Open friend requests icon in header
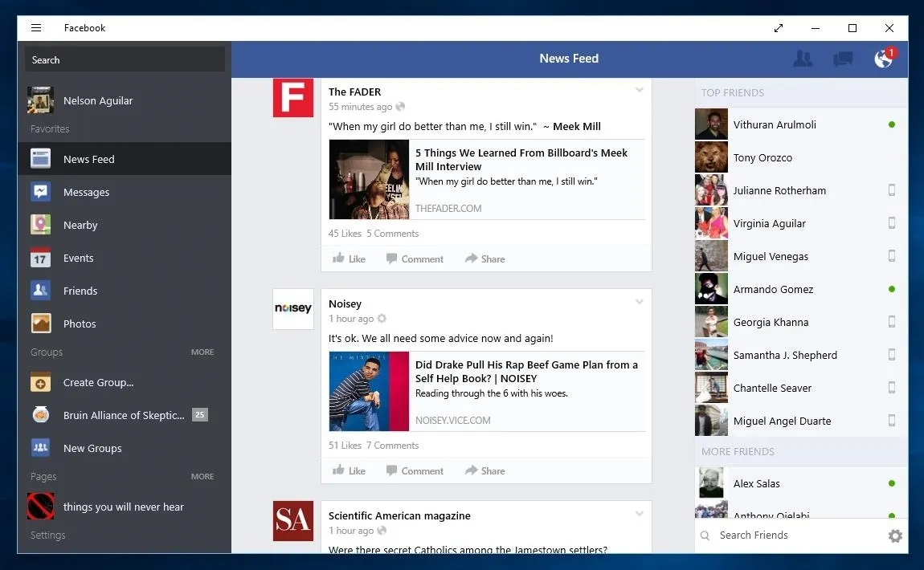This screenshot has height=570, width=924. coord(803,59)
